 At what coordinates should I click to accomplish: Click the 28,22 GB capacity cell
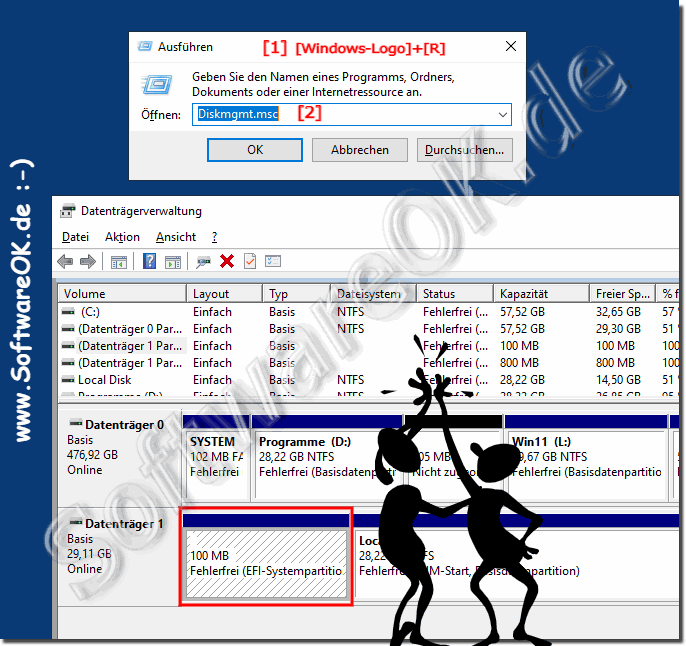tap(522, 380)
